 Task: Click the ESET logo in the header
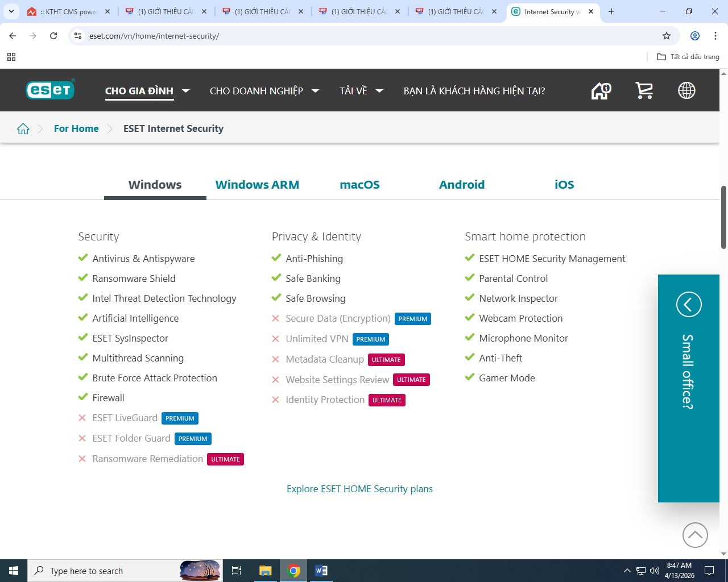coord(50,90)
